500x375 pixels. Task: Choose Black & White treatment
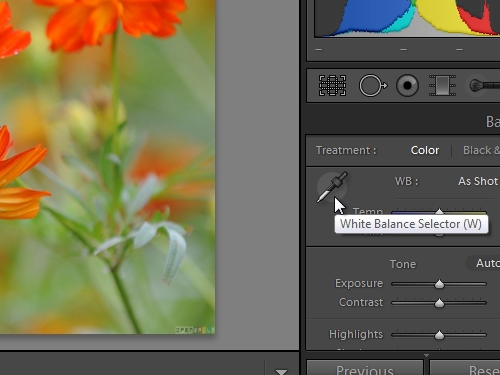pyautogui.click(x=481, y=150)
